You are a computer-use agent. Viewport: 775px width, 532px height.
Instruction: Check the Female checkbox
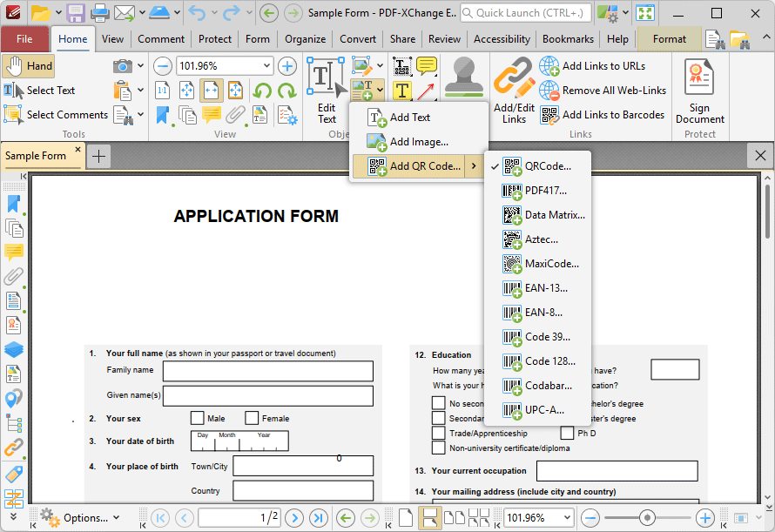point(252,418)
